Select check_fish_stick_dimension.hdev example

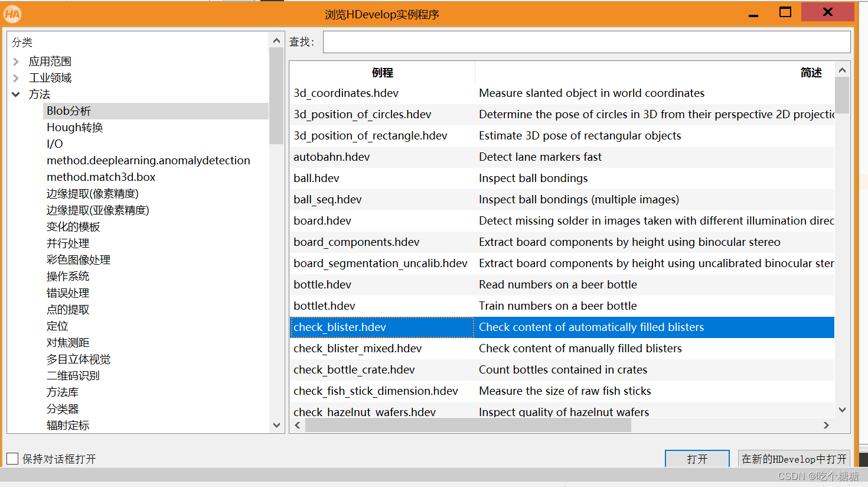click(x=376, y=391)
